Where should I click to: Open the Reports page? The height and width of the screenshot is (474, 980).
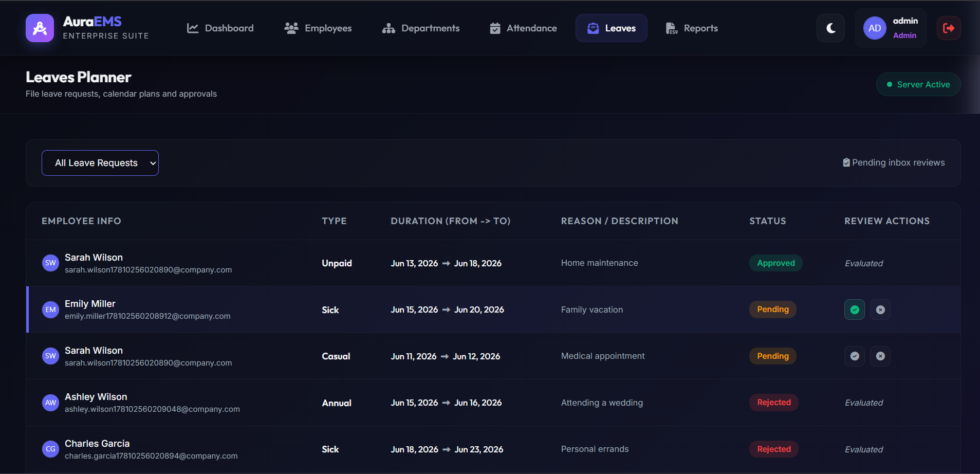coord(692,28)
